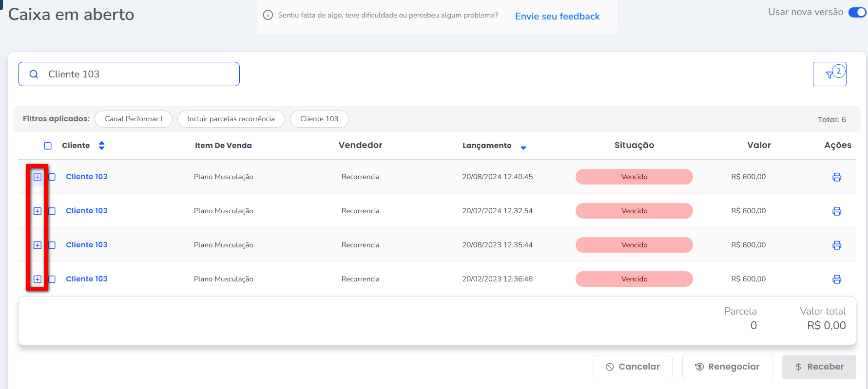Click the printer icon for the 20/08/2024 entry

tap(836, 177)
